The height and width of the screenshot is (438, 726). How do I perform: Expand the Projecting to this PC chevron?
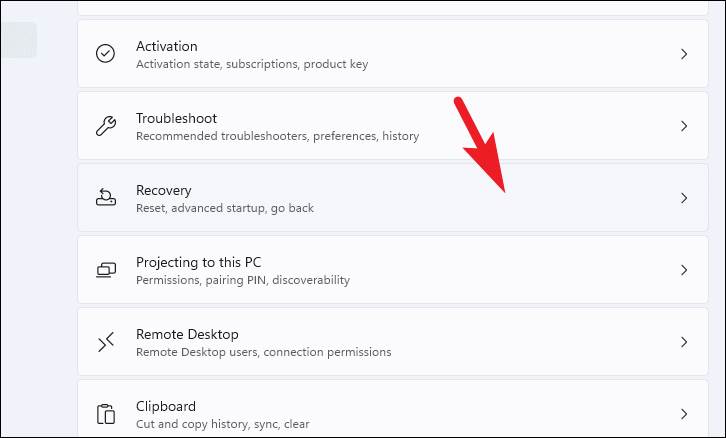(684, 270)
